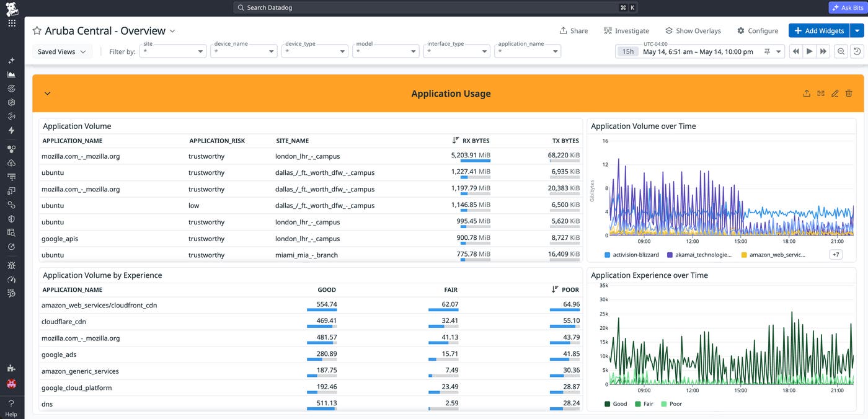The height and width of the screenshot is (419, 868).
Task: Click the Investigate button
Action: (626, 30)
